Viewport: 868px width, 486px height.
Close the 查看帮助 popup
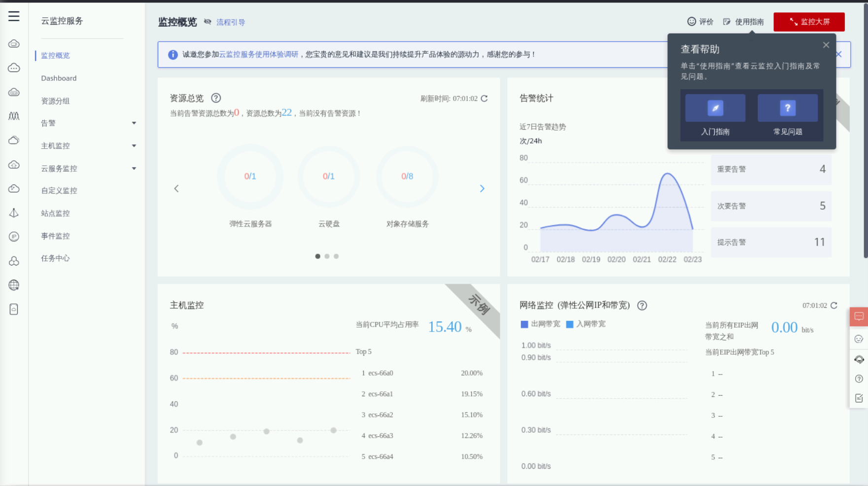(826, 45)
